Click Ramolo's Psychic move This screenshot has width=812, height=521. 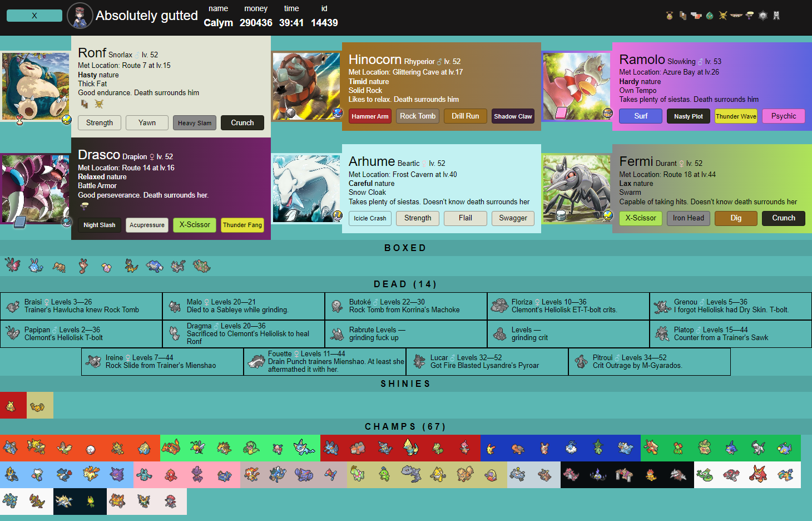(x=784, y=116)
